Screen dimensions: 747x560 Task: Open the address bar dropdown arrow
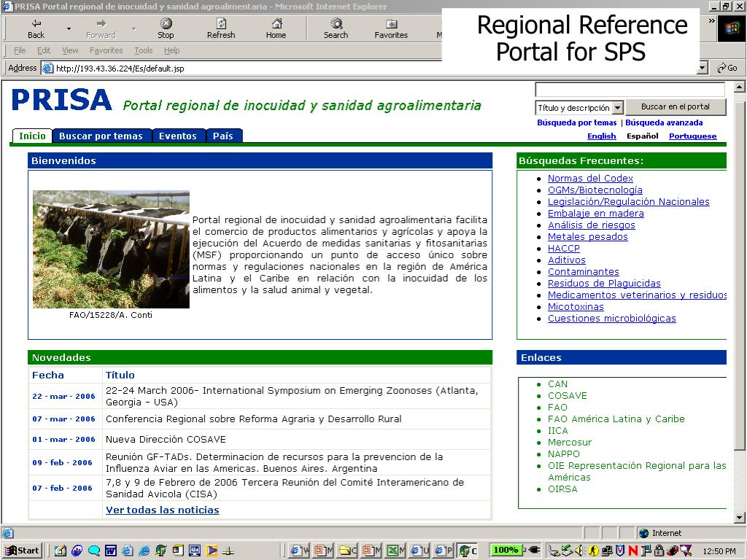click(703, 68)
